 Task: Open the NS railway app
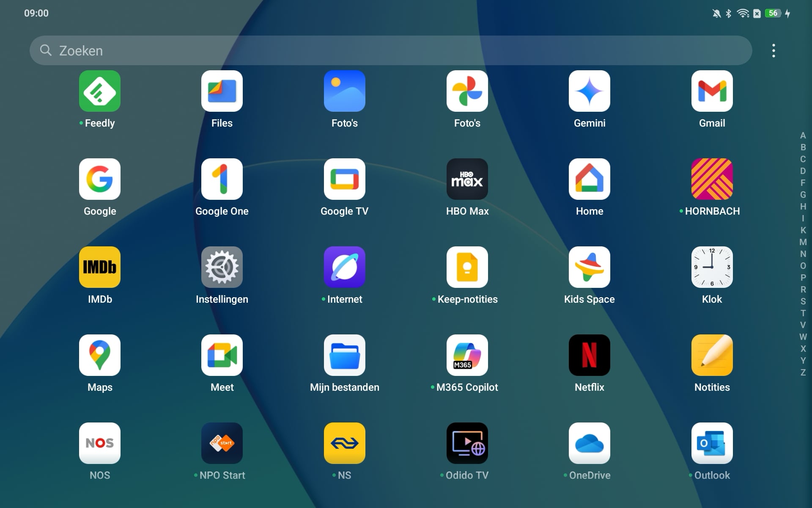[x=345, y=443]
